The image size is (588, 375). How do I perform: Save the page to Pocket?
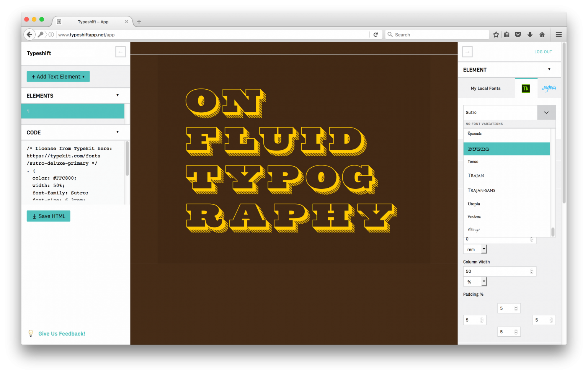(x=518, y=34)
